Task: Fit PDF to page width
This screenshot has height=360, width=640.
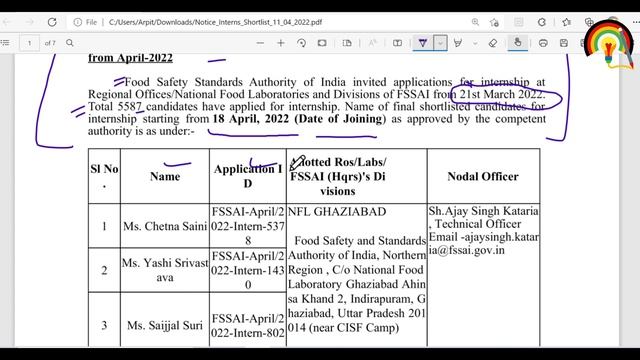Action: point(322,43)
